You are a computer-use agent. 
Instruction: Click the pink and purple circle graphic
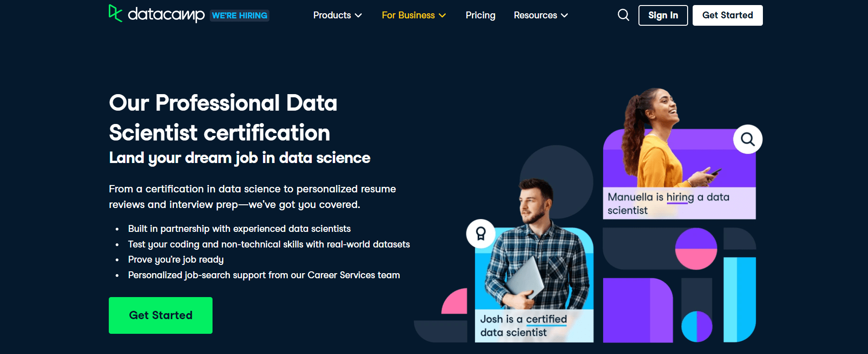695,249
